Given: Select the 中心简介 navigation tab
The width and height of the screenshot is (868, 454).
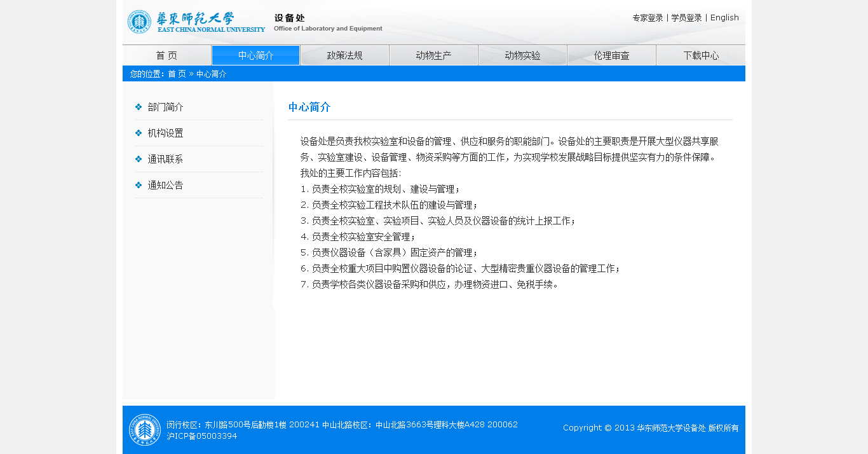Looking at the screenshot, I should click(x=255, y=55).
